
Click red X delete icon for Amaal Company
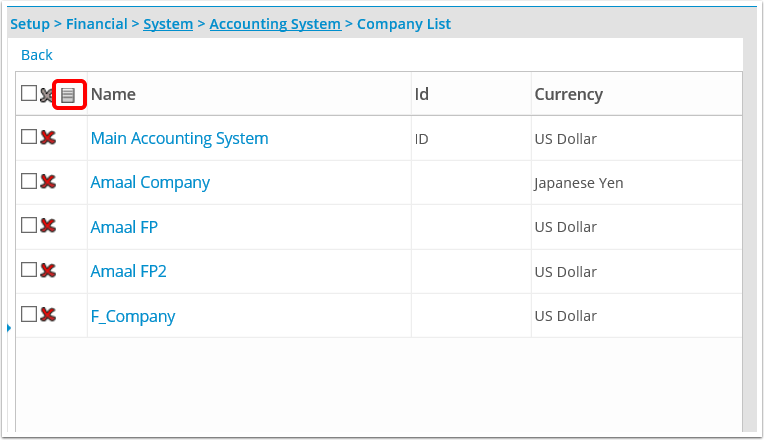[x=48, y=182]
